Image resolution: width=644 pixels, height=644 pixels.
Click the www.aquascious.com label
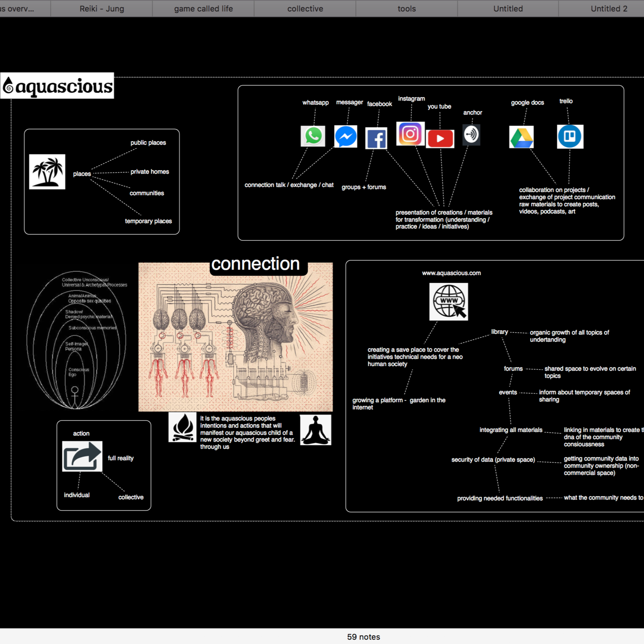point(451,273)
